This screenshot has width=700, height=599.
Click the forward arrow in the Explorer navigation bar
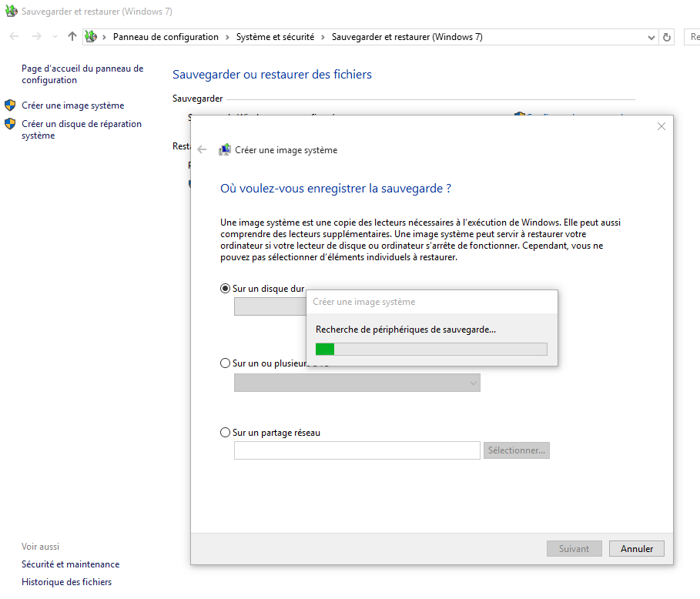click(x=36, y=37)
